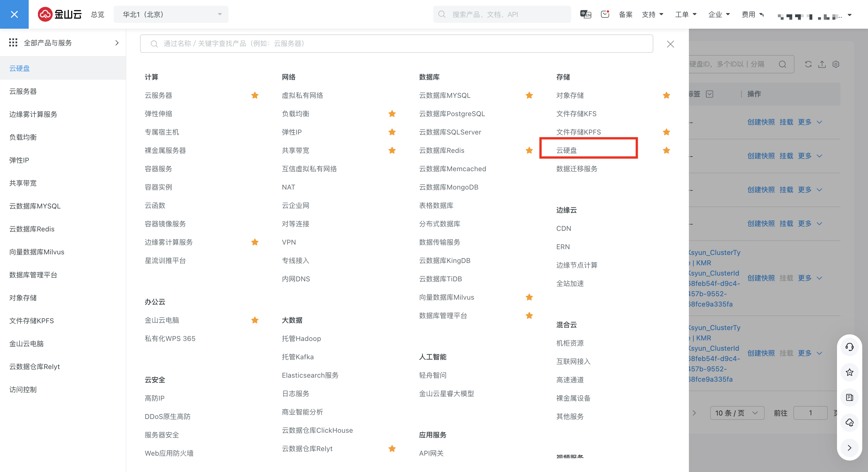Toggle favorite star for 对象存储
868x472 pixels.
pos(666,95)
